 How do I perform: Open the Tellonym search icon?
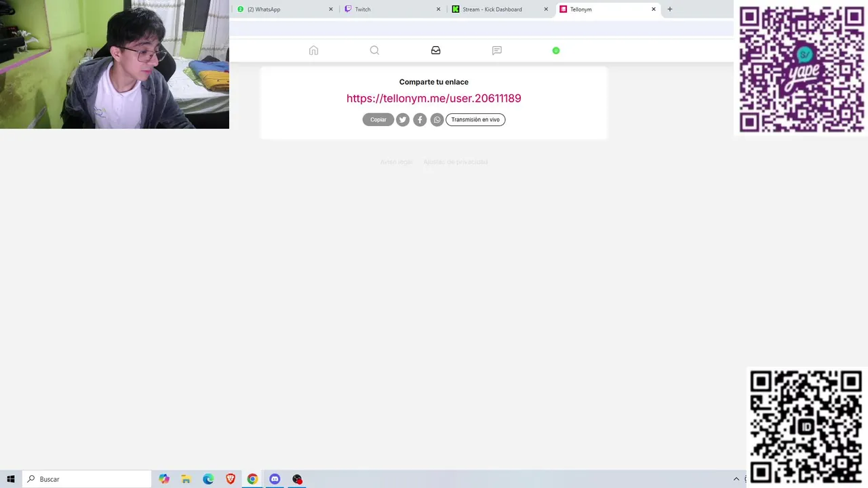[374, 50]
